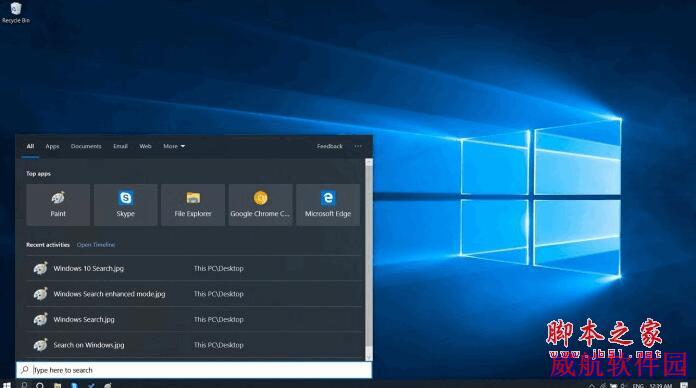
Task: Click the magnifier icon in search box
Action: pyautogui.click(x=25, y=370)
